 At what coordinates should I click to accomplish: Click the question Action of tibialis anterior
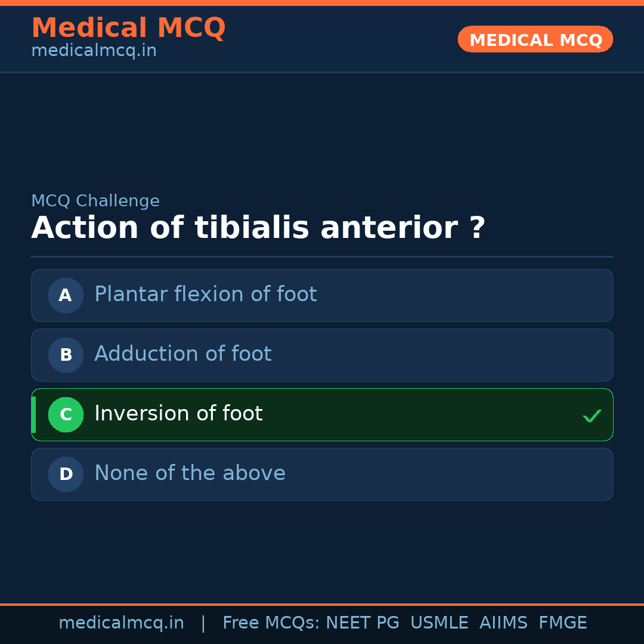(258, 228)
